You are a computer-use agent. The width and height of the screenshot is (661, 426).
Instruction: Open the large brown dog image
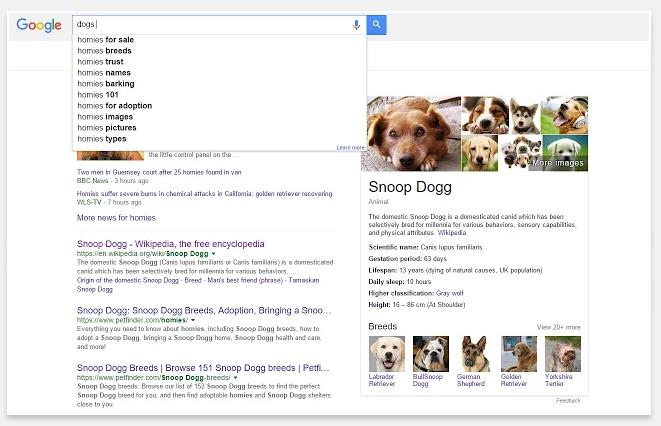coord(411,134)
